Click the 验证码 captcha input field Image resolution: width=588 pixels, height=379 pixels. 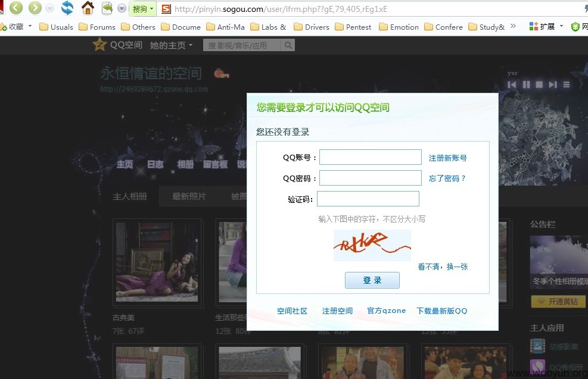coord(368,199)
